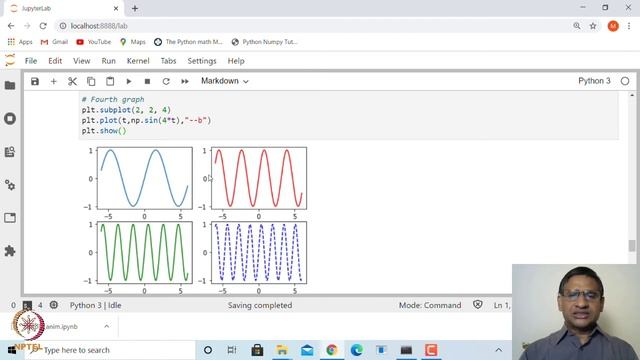Image resolution: width=640 pixels, height=360 pixels.
Task: Open download options chevron for anim.ipynb
Action: click(x=107, y=327)
